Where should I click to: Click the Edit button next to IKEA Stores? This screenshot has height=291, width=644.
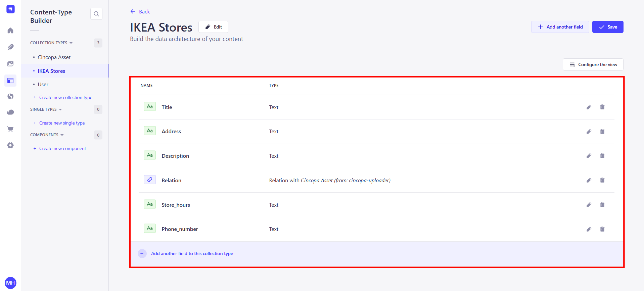[214, 27]
